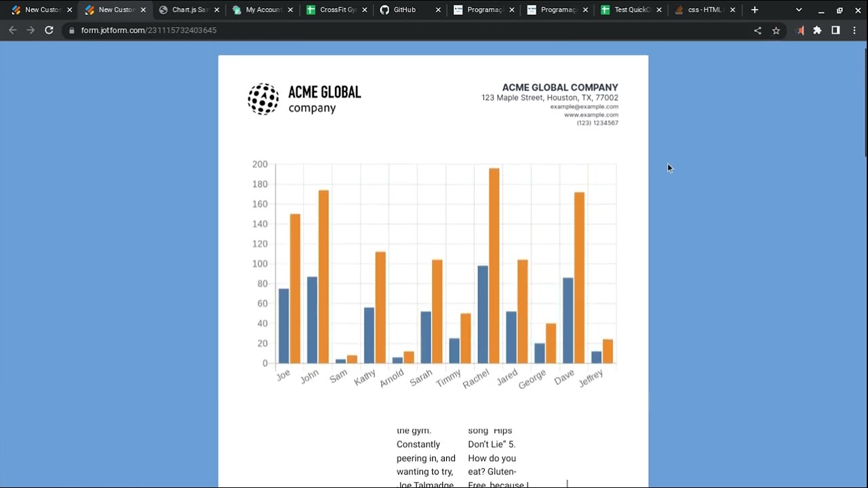Click the (123) 1234567 phone number

coord(597,123)
